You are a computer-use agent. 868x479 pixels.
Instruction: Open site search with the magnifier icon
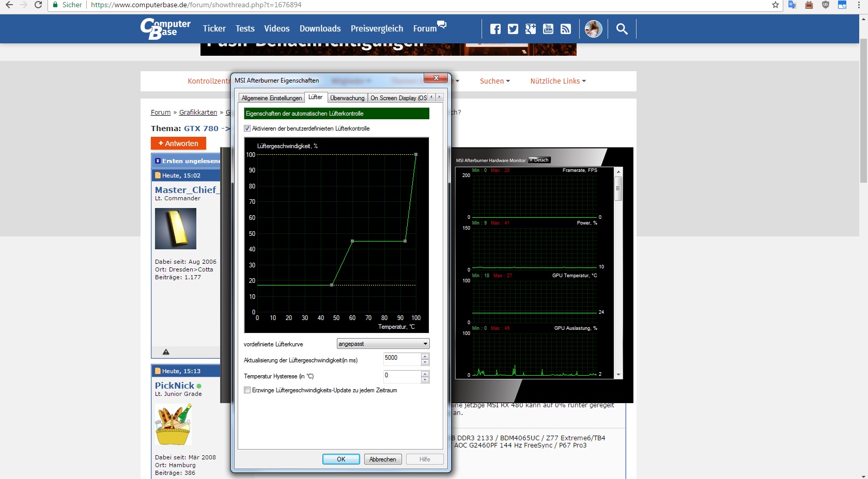click(622, 29)
